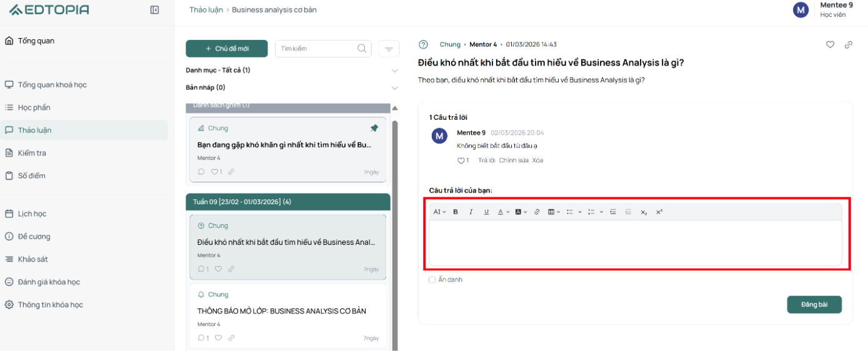Expand the Bản nháp (0) section
The image size is (868, 351).
tap(394, 87)
